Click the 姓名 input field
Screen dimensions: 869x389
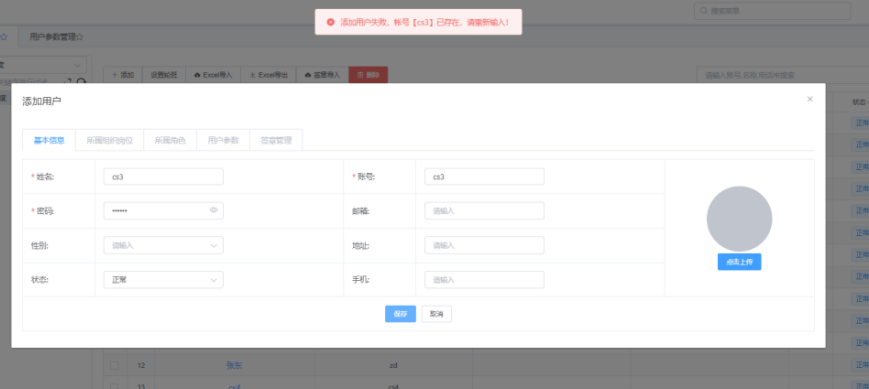(163, 177)
